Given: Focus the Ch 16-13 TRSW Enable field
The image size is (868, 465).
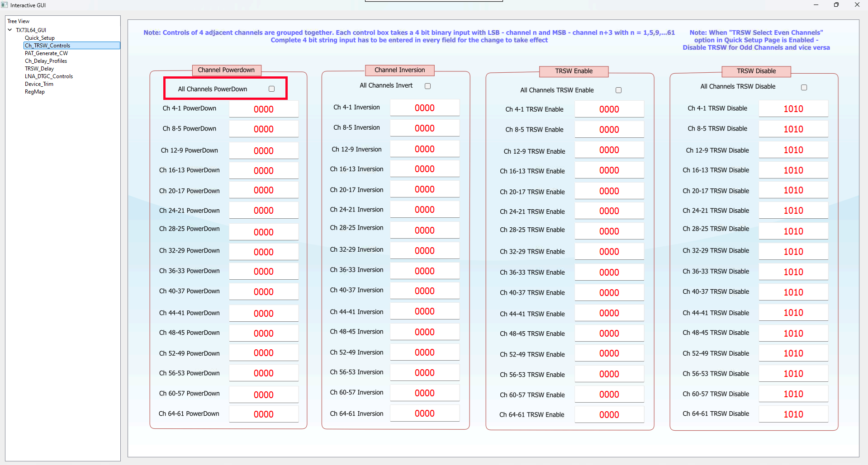Looking at the screenshot, I should [609, 170].
